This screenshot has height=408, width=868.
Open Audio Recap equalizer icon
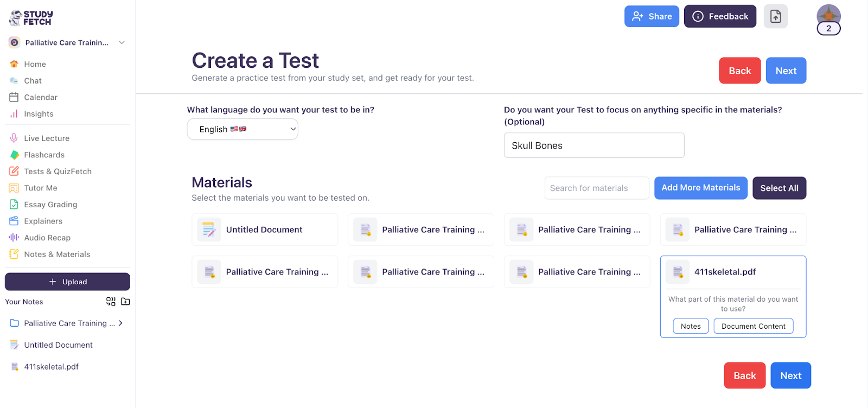tap(13, 237)
